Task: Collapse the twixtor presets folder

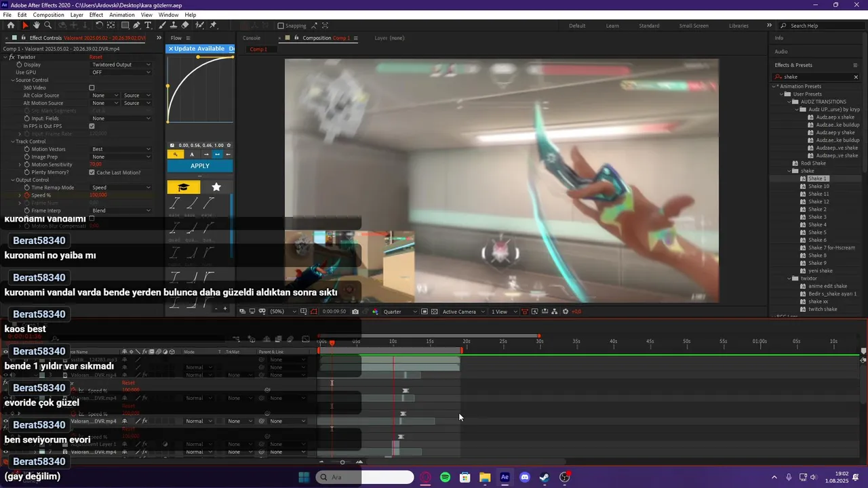Action: (x=790, y=279)
